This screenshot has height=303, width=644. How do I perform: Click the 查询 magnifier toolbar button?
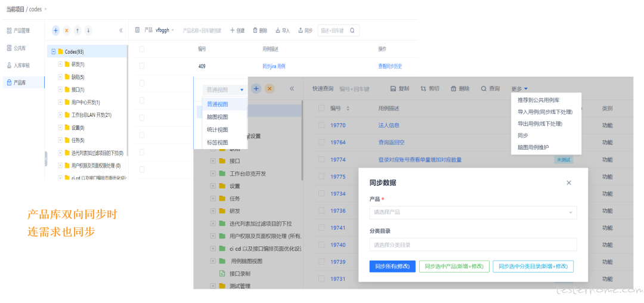[490, 89]
